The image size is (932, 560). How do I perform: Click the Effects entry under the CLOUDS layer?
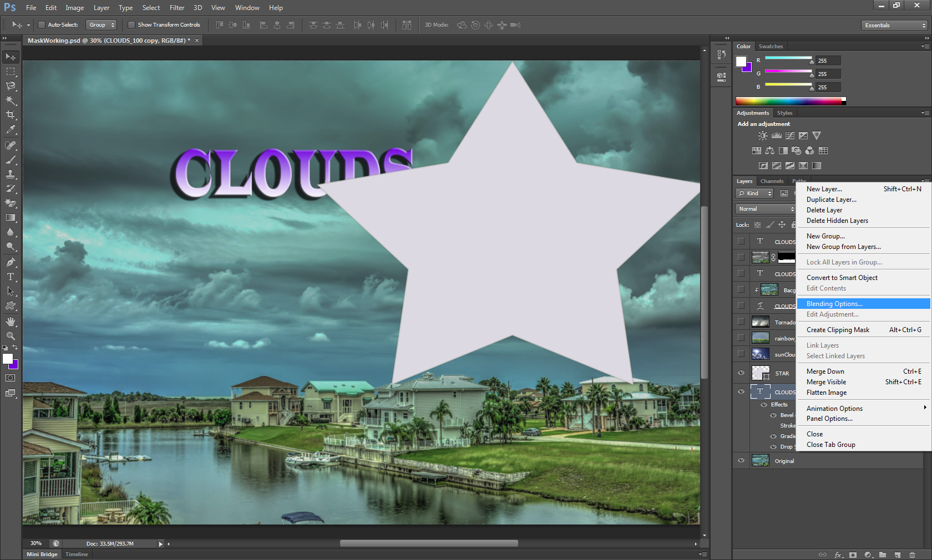coord(779,404)
